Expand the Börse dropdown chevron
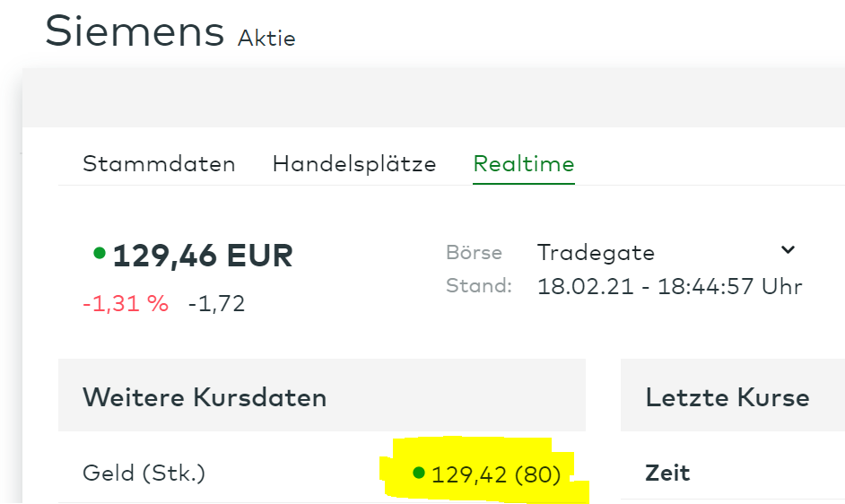Screen dimensions: 845x504 [x=788, y=250]
